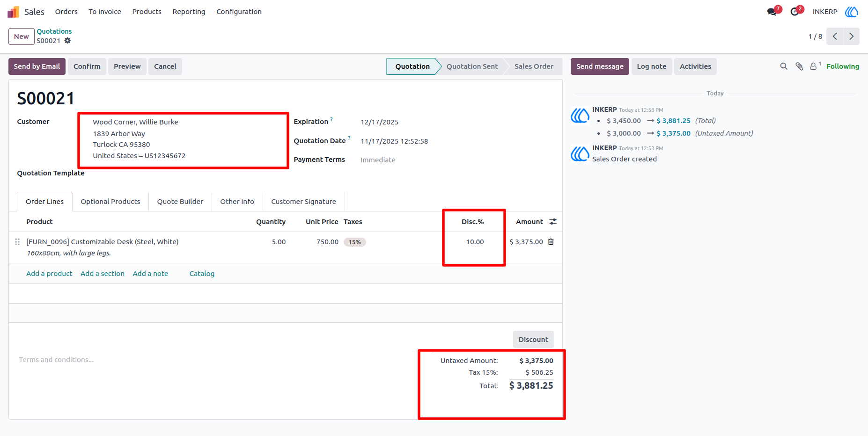
Task: Click the Quotation Template field
Action: [187, 174]
